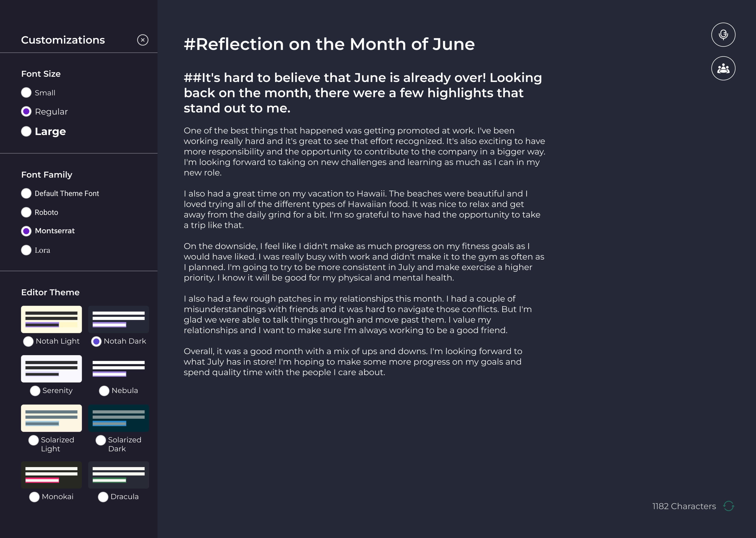Choose the Roboto font family
This screenshot has width=756, height=538.
click(26, 212)
